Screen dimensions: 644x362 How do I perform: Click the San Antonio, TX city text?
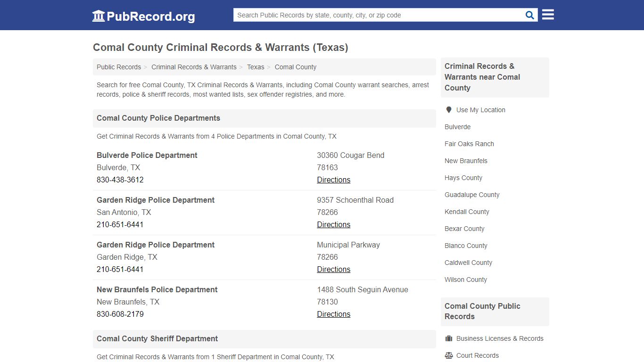point(124,212)
